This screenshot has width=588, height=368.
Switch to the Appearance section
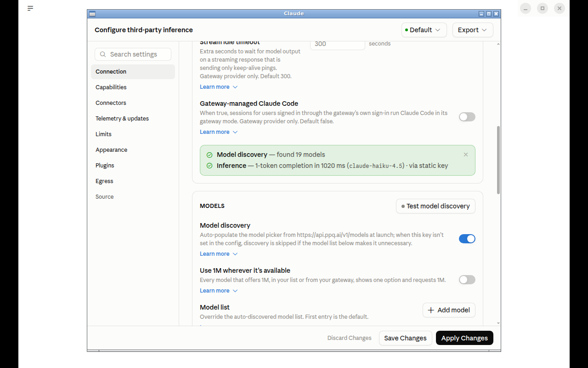click(x=133, y=150)
